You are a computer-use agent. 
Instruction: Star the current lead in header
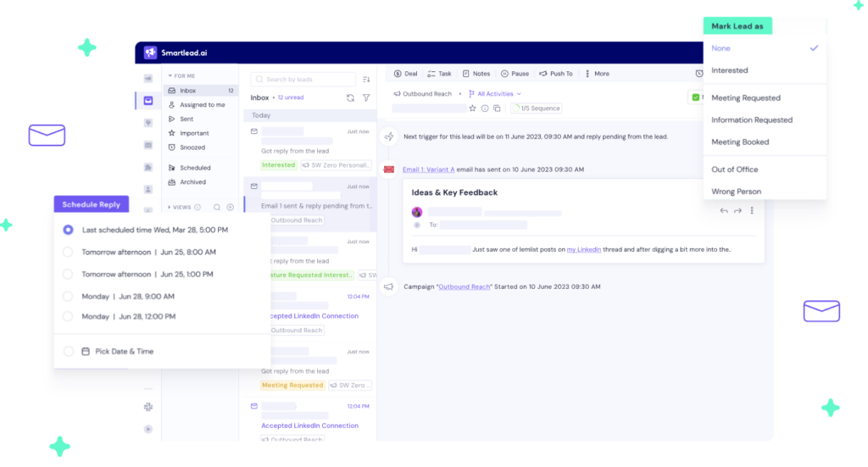click(x=473, y=108)
